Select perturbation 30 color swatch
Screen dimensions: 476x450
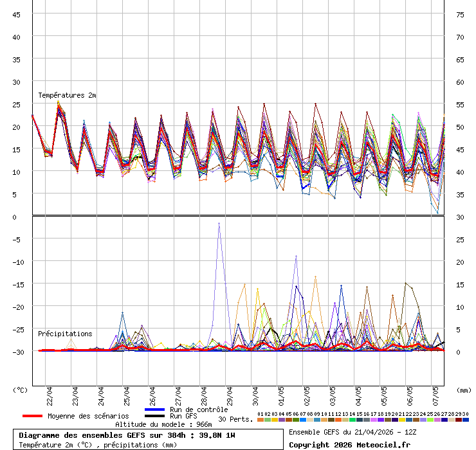466,420
